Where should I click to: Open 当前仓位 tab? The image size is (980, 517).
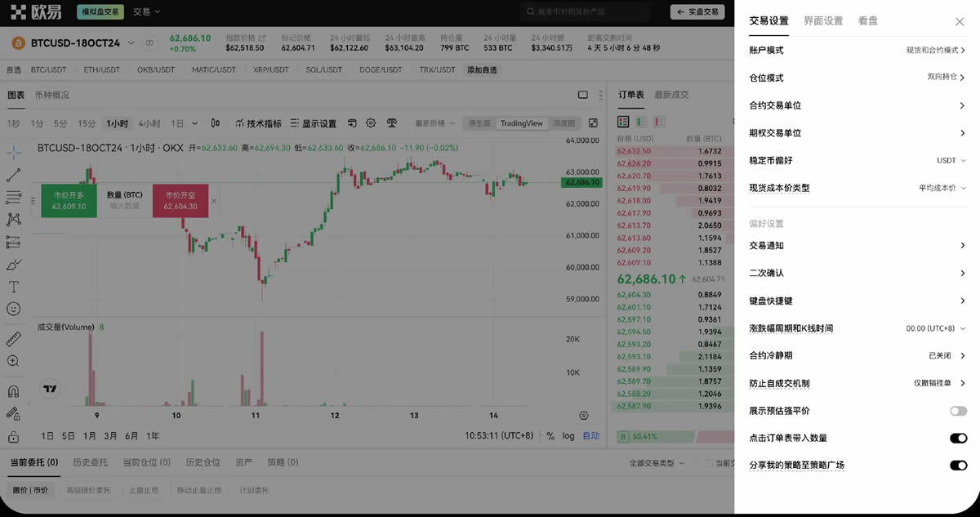tap(147, 462)
